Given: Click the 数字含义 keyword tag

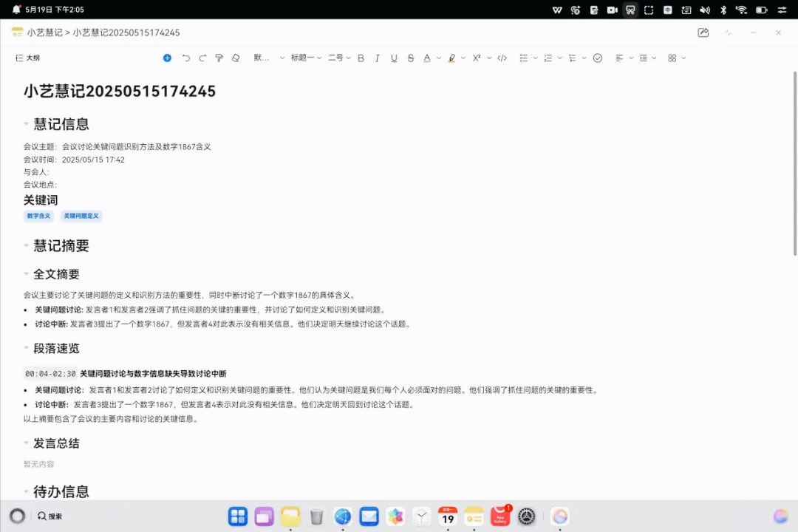Looking at the screenshot, I should pyautogui.click(x=38, y=216).
